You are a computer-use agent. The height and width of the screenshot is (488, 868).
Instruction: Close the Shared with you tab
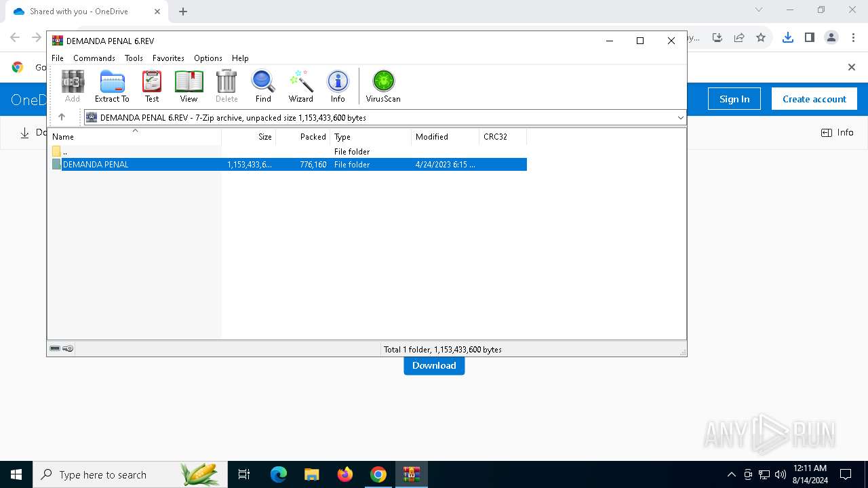157,12
